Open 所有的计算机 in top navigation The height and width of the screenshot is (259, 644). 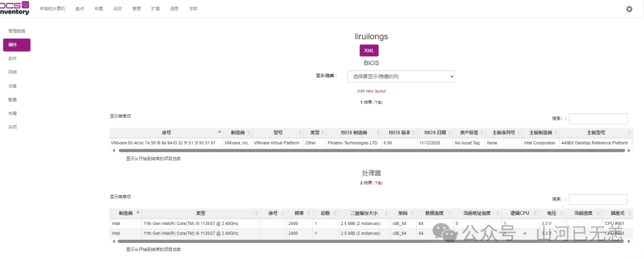pyautogui.click(x=52, y=8)
